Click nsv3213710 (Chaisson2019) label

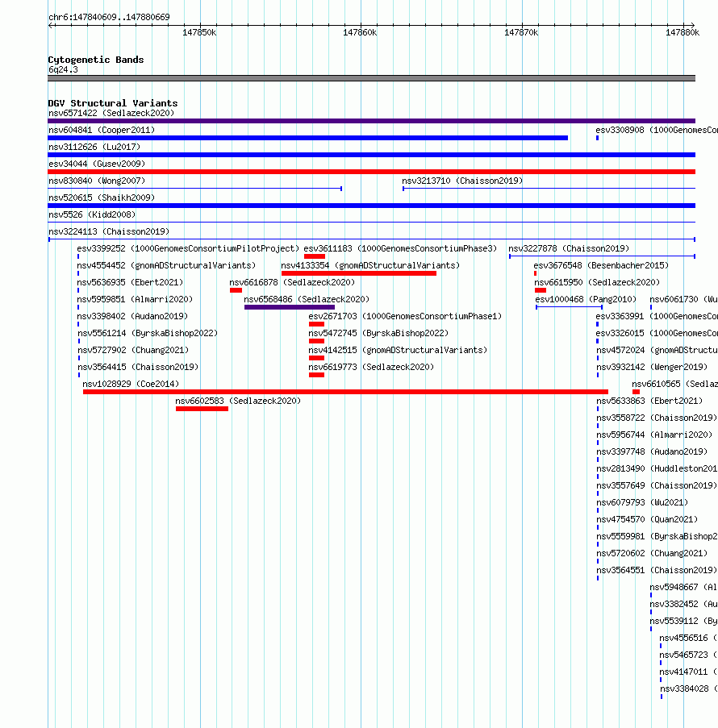tap(462, 181)
